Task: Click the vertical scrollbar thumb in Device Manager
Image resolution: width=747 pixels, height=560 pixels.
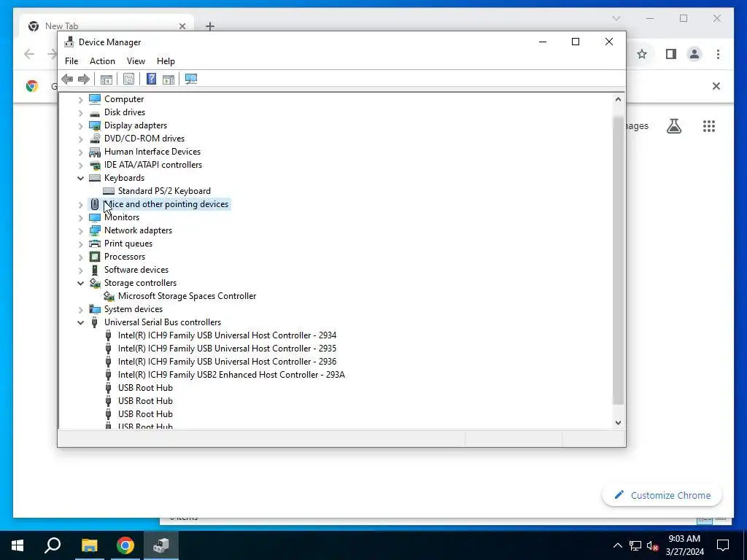Action: pos(618,260)
